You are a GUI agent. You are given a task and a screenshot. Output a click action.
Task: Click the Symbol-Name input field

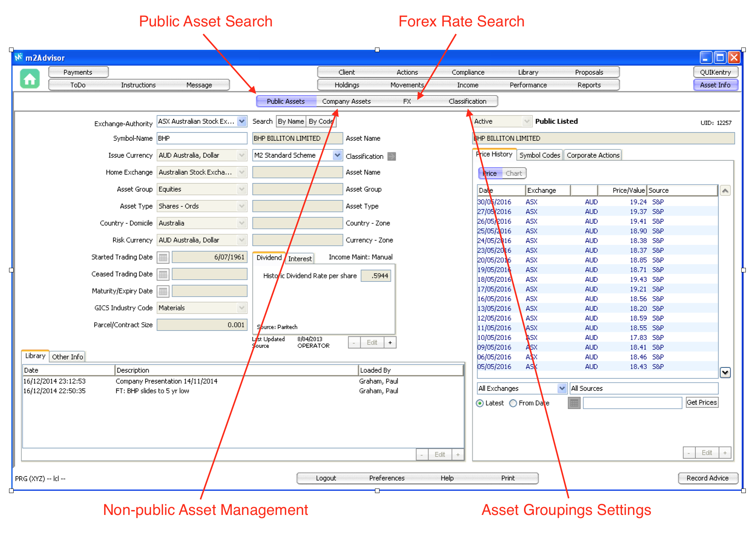click(201, 138)
